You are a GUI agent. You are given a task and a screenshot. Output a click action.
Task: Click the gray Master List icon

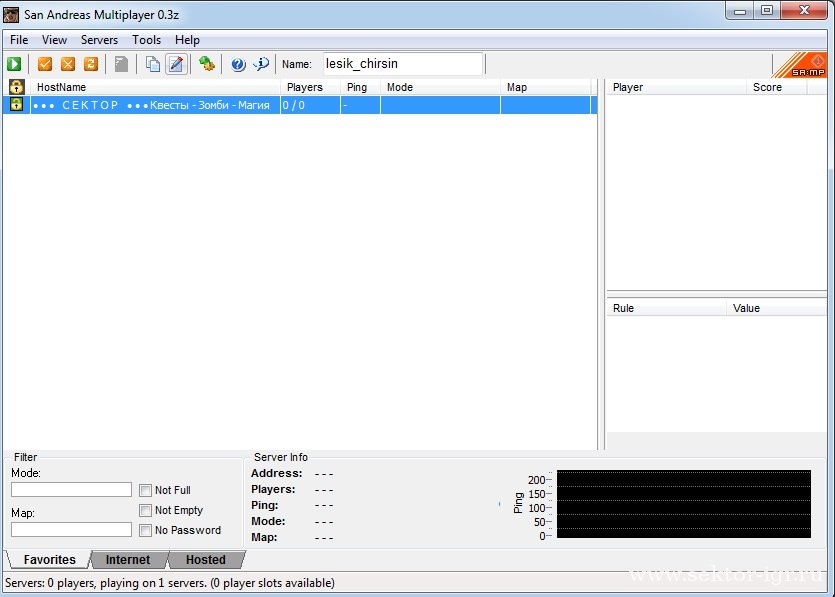(121, 64)
